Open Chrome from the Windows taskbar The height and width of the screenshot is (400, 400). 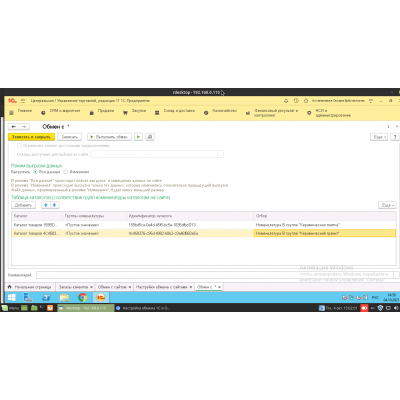click(82, 297)
